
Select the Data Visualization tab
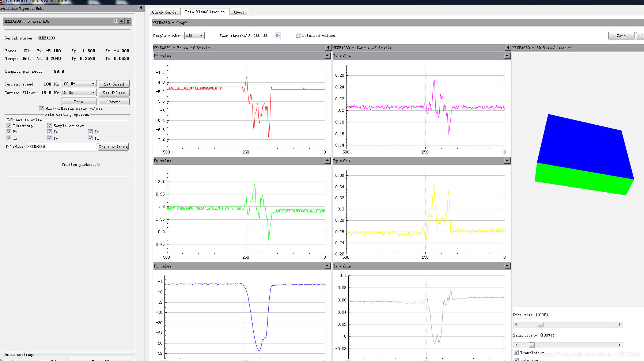[x=205, y=12]
